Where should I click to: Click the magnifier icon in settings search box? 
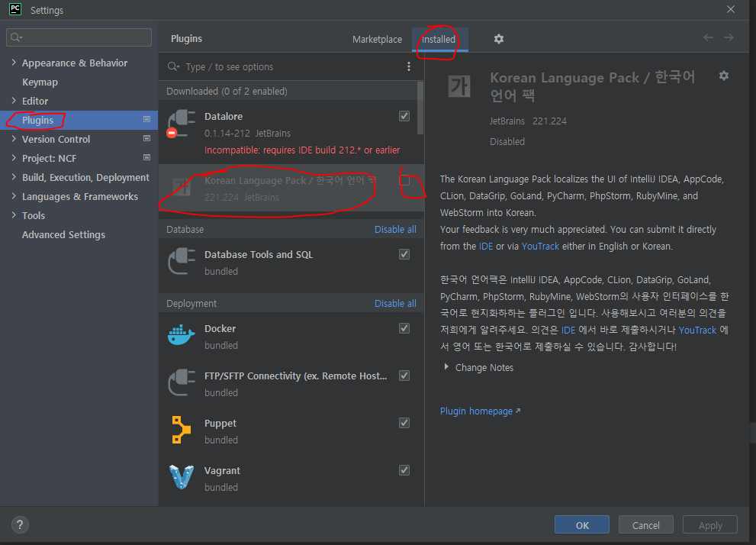pyautogui.click(x=16, y=37)
